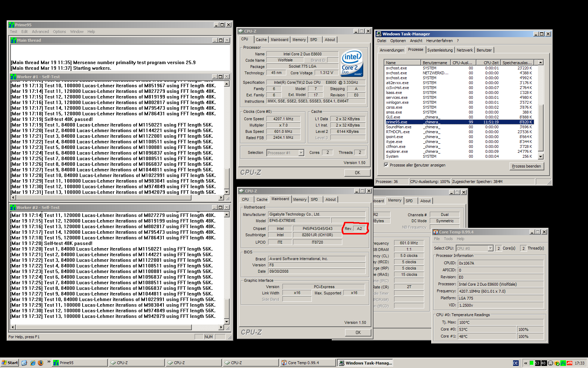
Task: Select the explorer.exe process row
Action: coord(460,151)
